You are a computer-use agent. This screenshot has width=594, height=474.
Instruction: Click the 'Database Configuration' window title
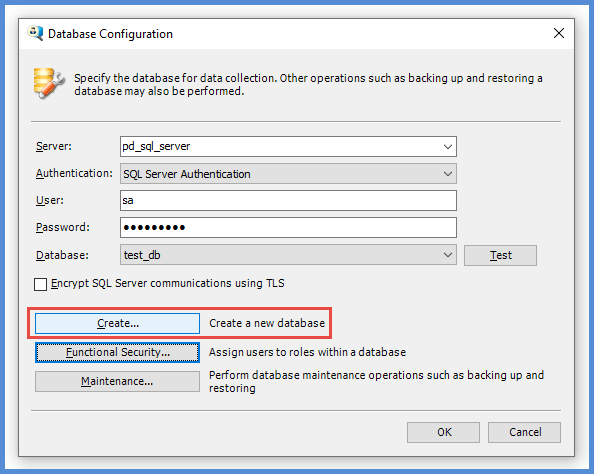(110, 34)
